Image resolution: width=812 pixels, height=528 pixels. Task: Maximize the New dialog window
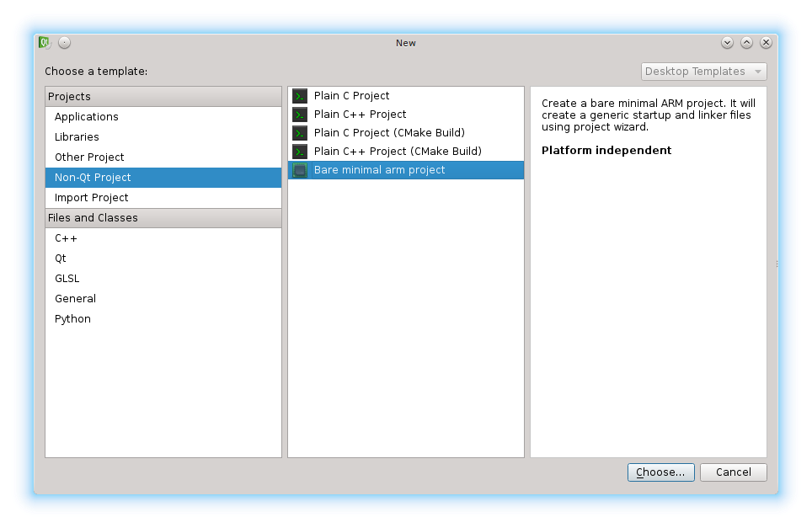pos(746,42)
